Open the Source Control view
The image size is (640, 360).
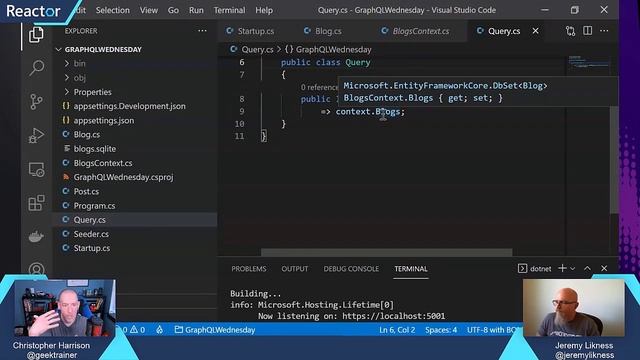[36, 102]
